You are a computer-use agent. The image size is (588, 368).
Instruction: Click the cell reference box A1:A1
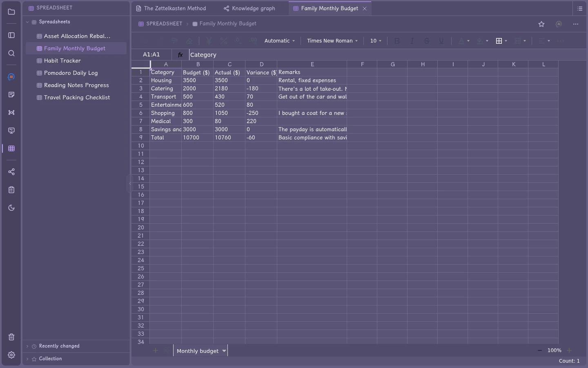click(x=151, y=55)
